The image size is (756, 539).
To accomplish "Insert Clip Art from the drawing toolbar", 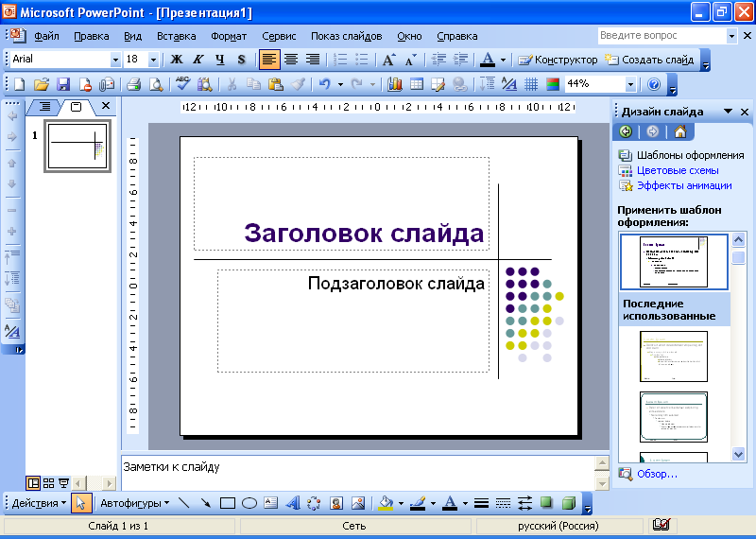I will click(336, 503).
